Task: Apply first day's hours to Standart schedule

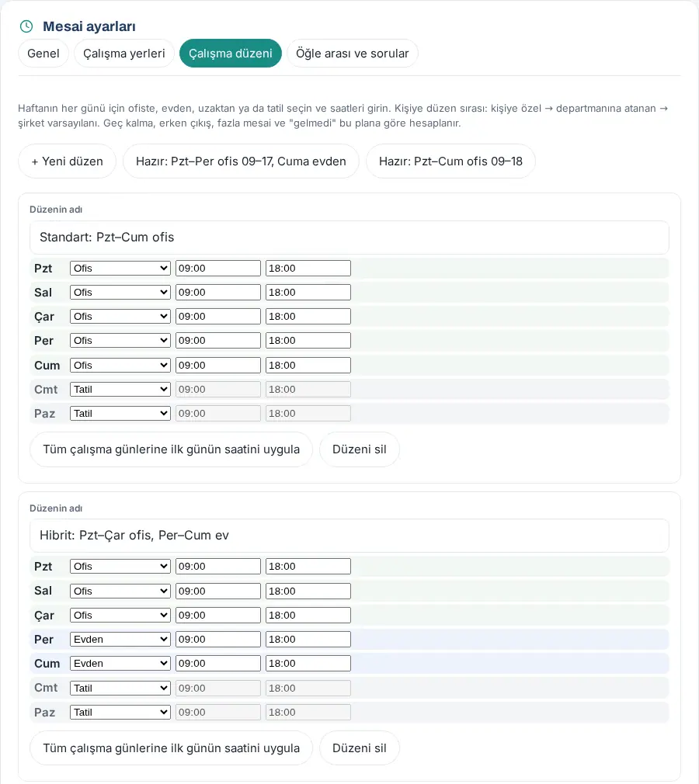Action: click(x=171, y=449)
